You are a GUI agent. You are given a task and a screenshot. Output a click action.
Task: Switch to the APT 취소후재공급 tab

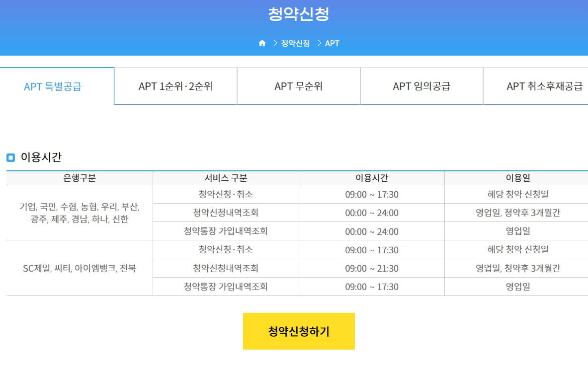(x=542, y=86)
